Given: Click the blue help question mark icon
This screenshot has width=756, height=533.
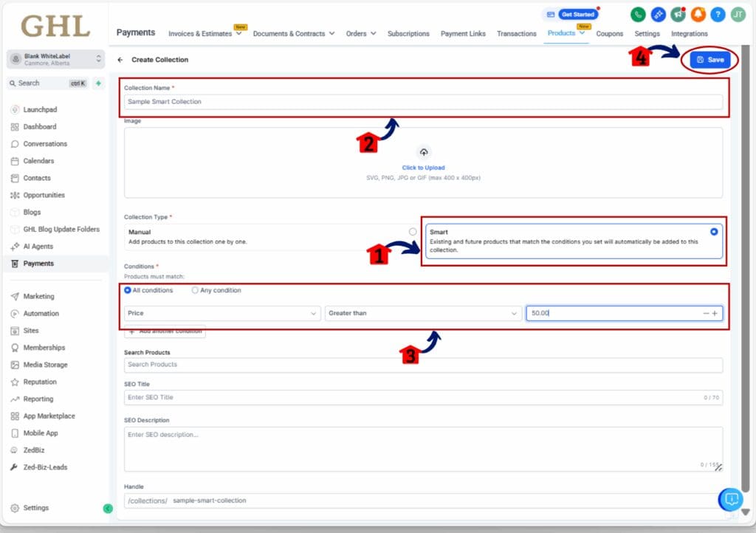Looking at the screenshot, I should click(x=718, y=14).
